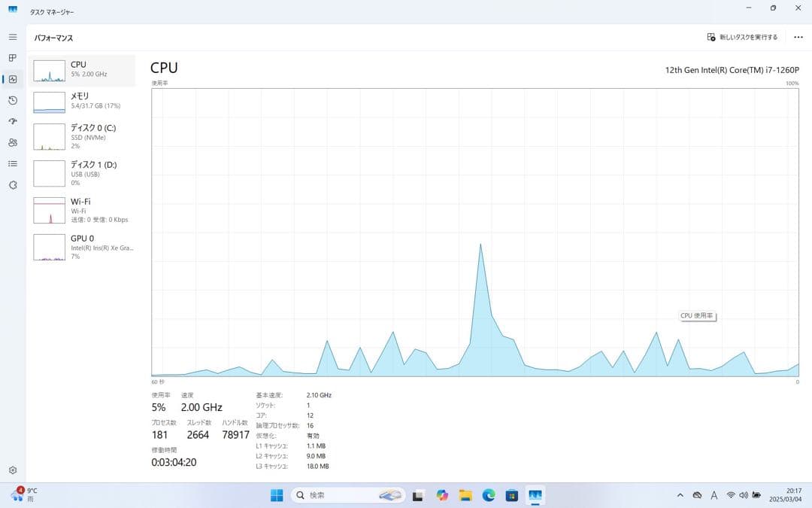
Task: Click the Task Manager icon on the taskbar
Action: click(535, 495)
